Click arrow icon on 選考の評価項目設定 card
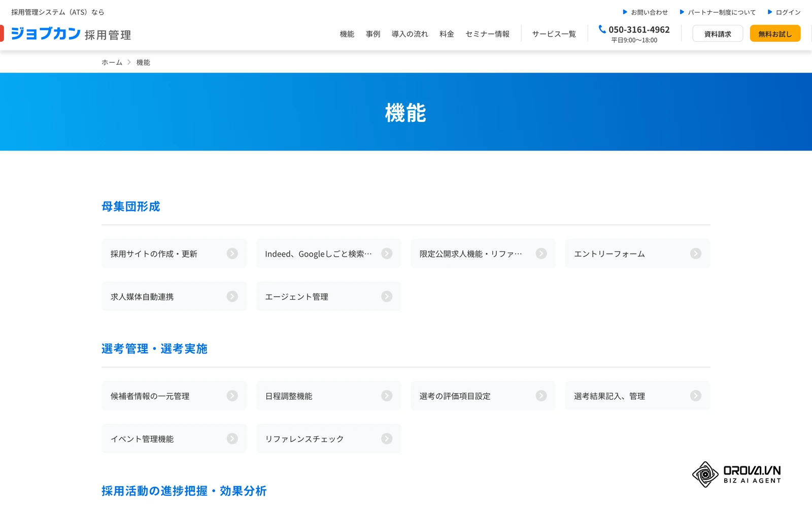Viewport: 812px width, 508px height. (542, 396)
